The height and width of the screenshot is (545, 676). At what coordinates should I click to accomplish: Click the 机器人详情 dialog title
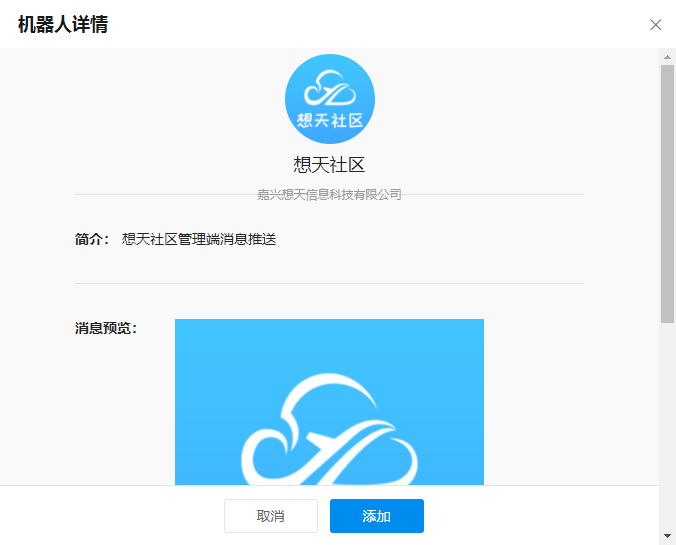(x=63, y=24)
